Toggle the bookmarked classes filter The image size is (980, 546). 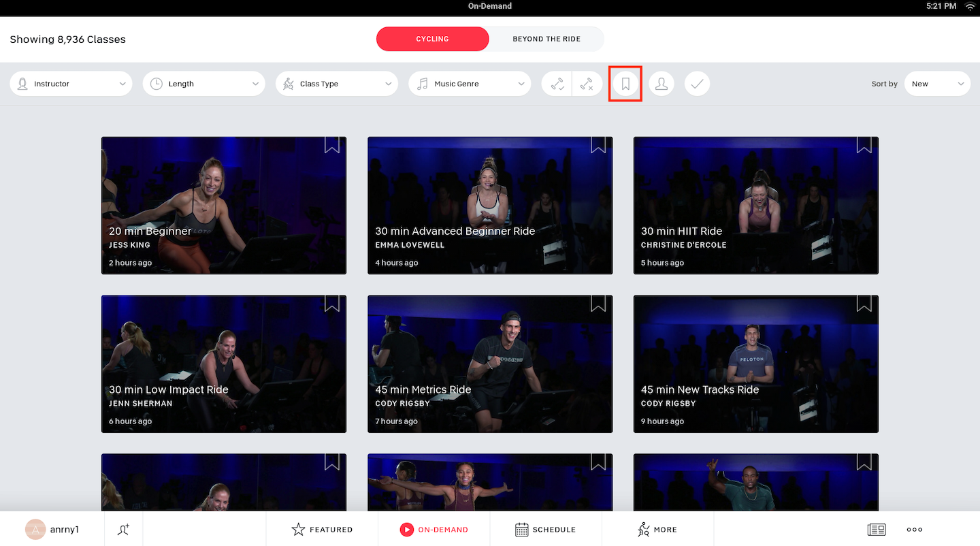pos(625,84)
